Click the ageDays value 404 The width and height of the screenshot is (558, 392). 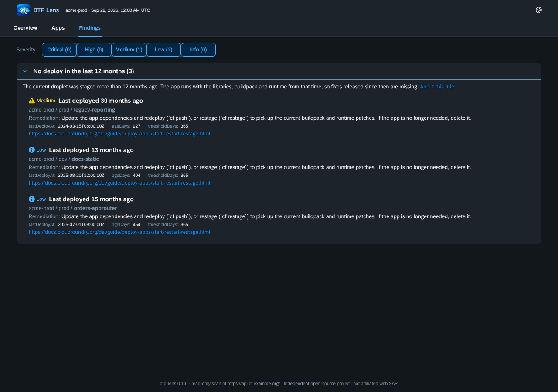(x=136, y=175)
